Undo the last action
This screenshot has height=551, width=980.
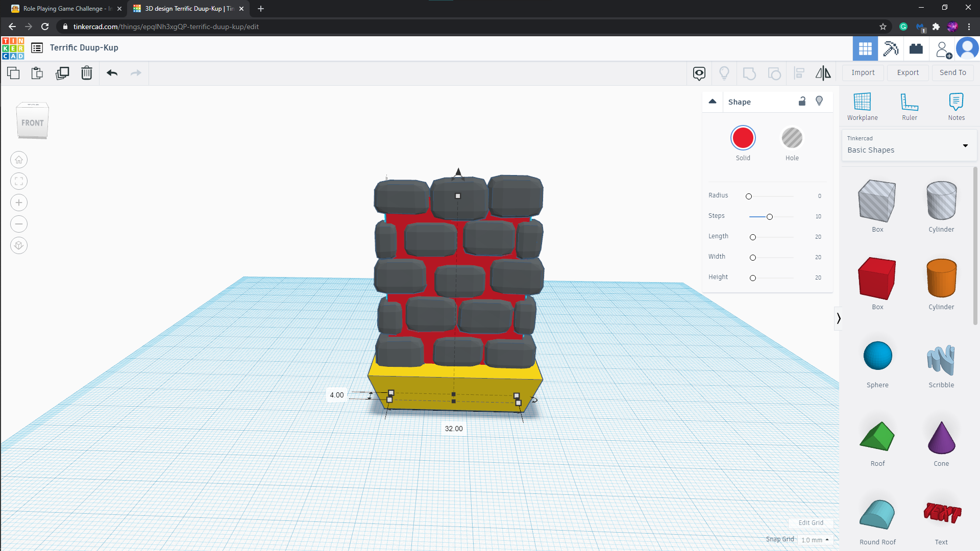[x=112, y=73]
